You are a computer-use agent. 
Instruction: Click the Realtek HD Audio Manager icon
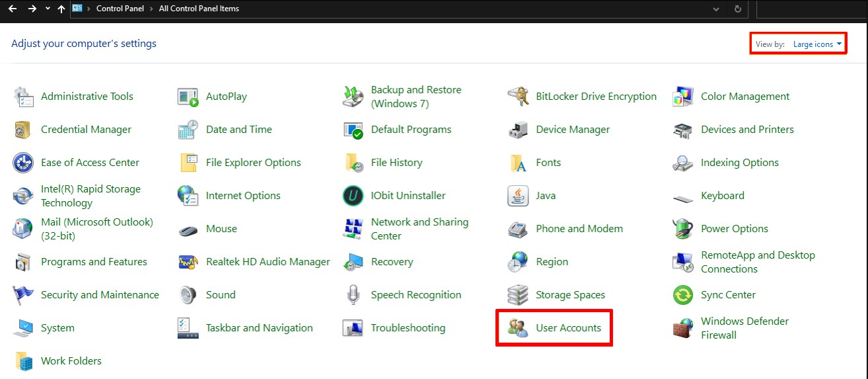(x=188, y=262)
